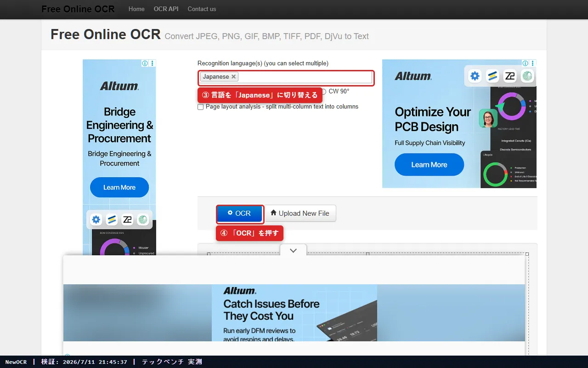Click the 'Bridge Engineering & Procurement' ad headline

coord(119,125)
